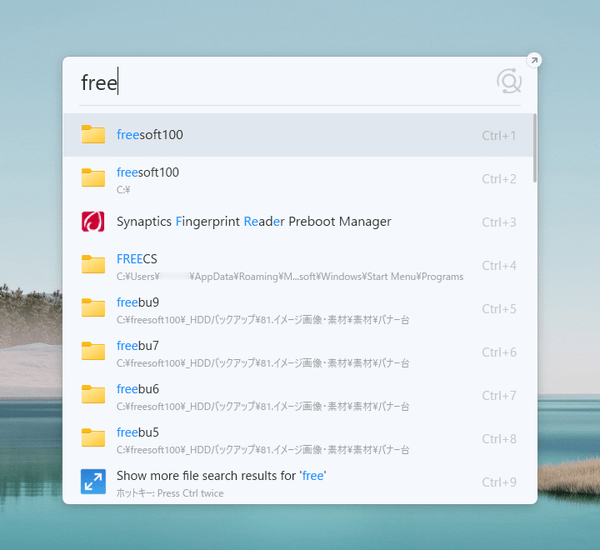The width and height of the screenshot is (600, 550).
Task: Click the folder icon next to FREECS
Action: click(x=93, y=264)
